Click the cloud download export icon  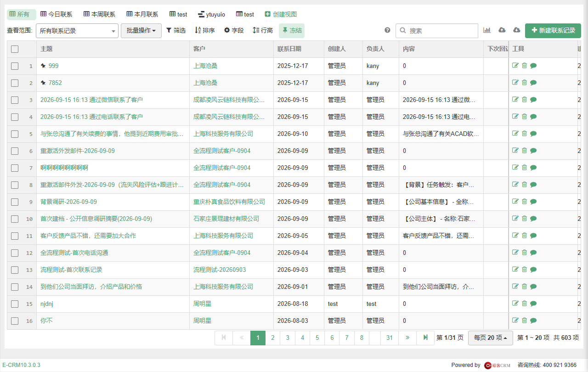(x=517, y=30)
